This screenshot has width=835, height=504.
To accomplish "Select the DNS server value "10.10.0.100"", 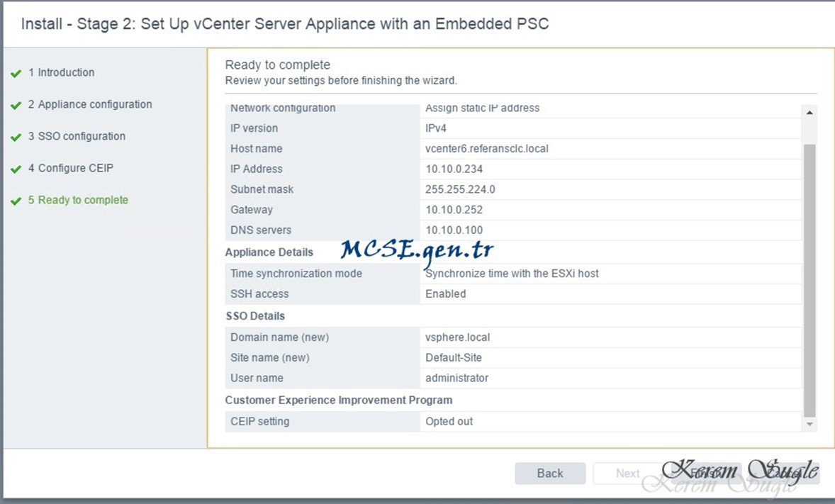I will [x=454, y=230].
